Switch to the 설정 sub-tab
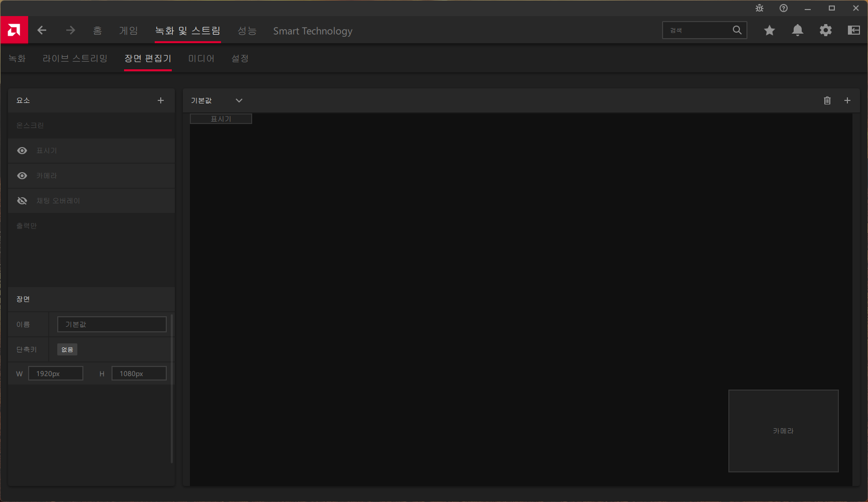 coord(240,58)
